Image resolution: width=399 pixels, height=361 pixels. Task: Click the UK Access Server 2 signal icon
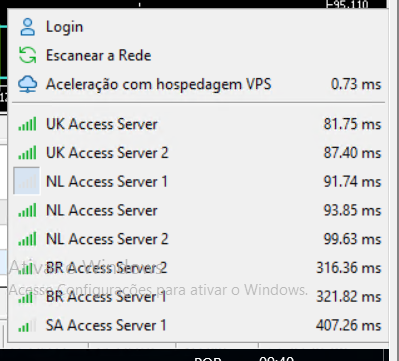pyautogui.click(x=27, y=153)
